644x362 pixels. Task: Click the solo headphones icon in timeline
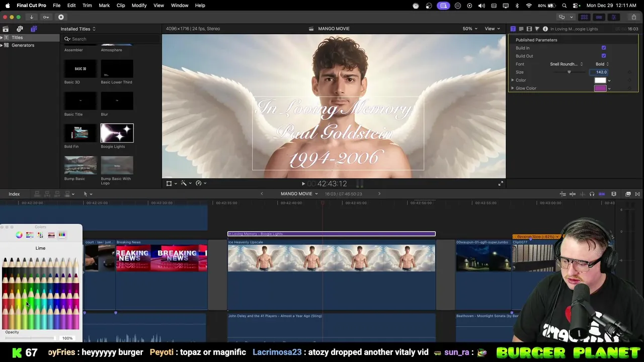point(592,194)
